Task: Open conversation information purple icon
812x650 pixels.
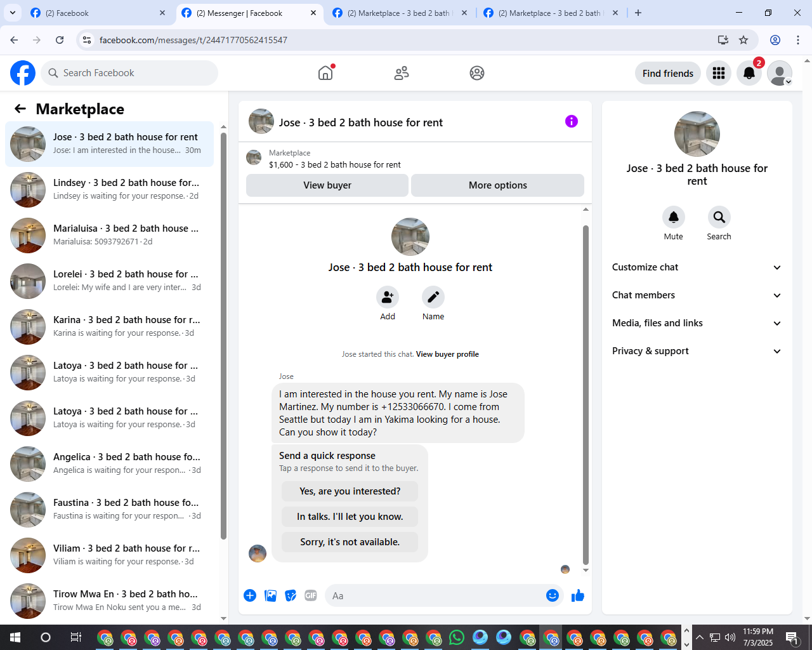Action: point(572,121)
